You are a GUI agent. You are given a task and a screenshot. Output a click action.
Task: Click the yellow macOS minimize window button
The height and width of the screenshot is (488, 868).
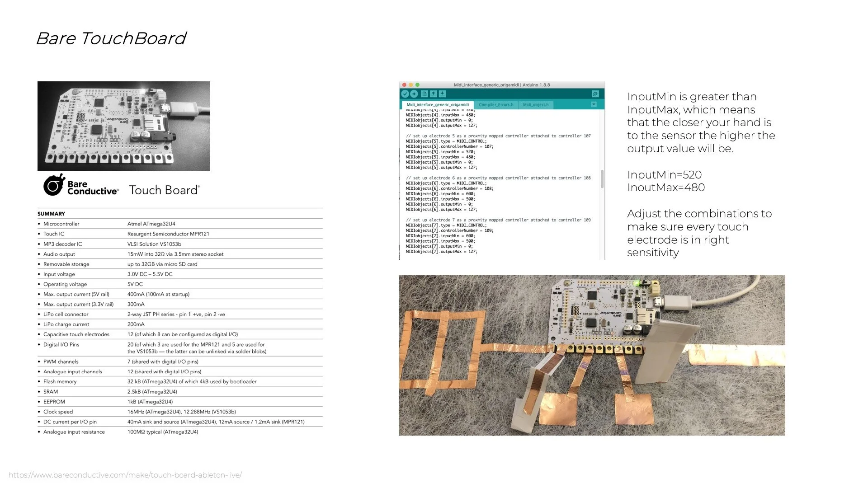[x=411, y=85]
